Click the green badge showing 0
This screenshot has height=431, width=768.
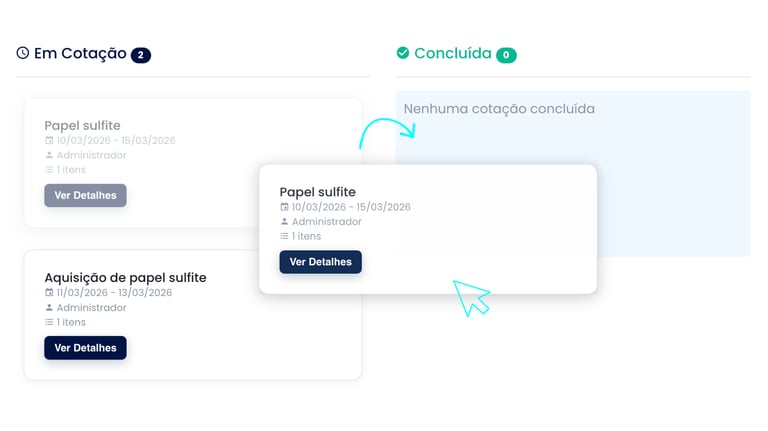pos(506,55)
